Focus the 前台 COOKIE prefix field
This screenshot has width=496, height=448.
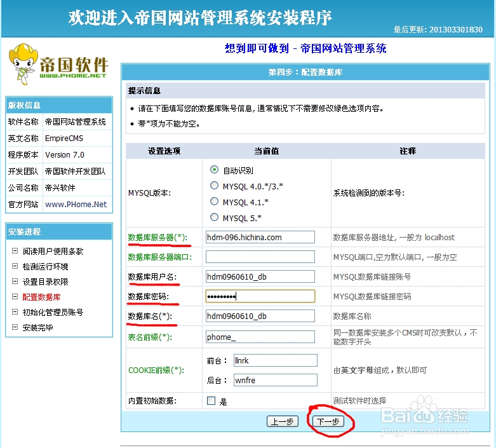275,360
